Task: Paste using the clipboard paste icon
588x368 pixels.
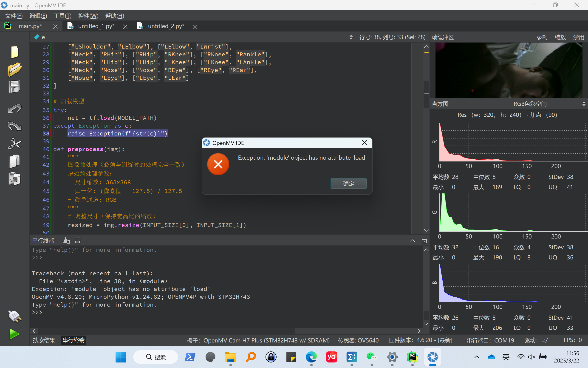Action: click(14, 179)
